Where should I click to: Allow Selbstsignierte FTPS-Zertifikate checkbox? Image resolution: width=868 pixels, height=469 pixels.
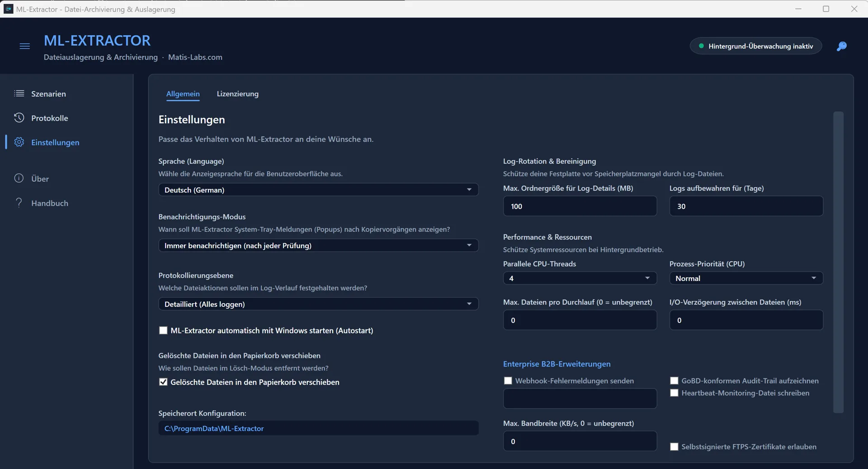pyautogui.click(x=674, y=446)
